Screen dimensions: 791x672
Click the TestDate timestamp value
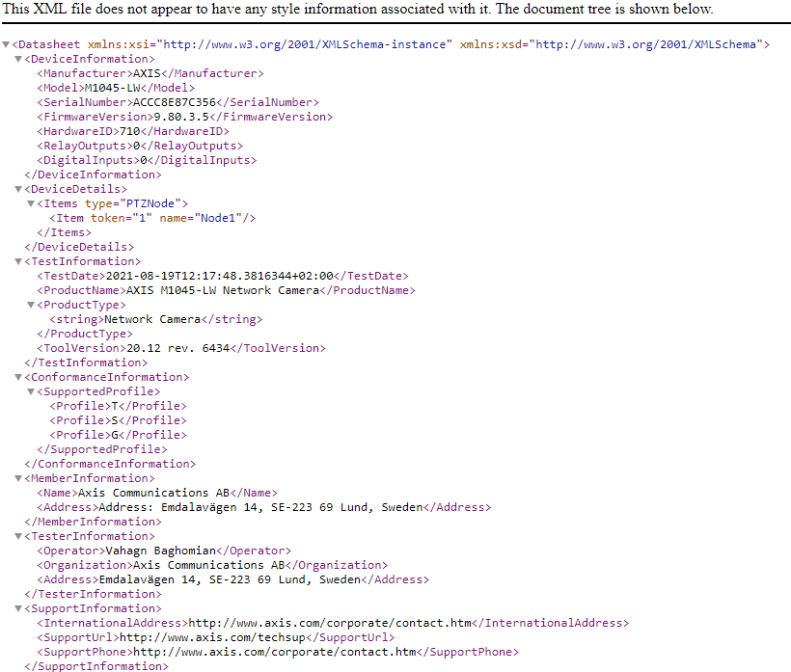pos(221,276)
